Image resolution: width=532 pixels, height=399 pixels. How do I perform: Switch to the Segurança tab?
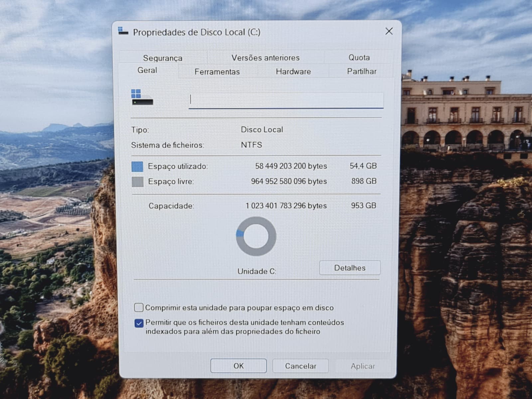[163, 58]
